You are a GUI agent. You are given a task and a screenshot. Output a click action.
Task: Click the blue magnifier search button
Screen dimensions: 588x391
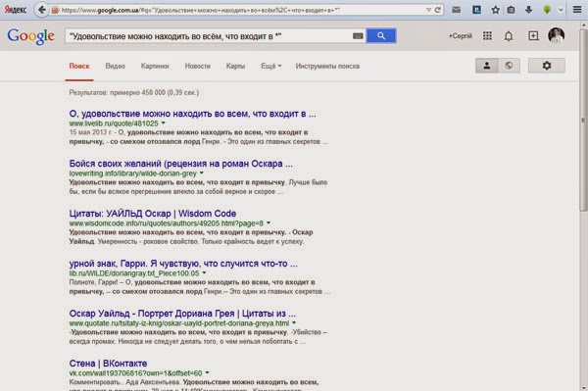pos(381,35)
